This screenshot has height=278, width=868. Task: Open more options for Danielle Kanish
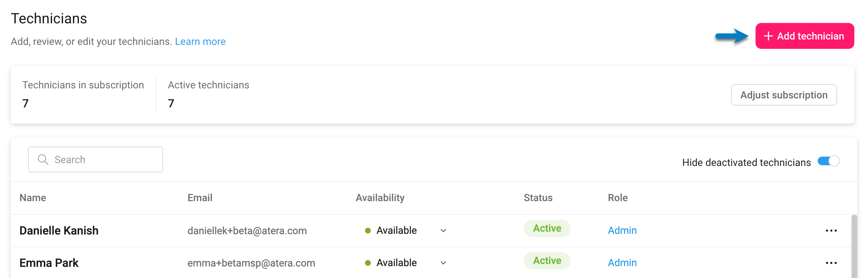(831, 231)
